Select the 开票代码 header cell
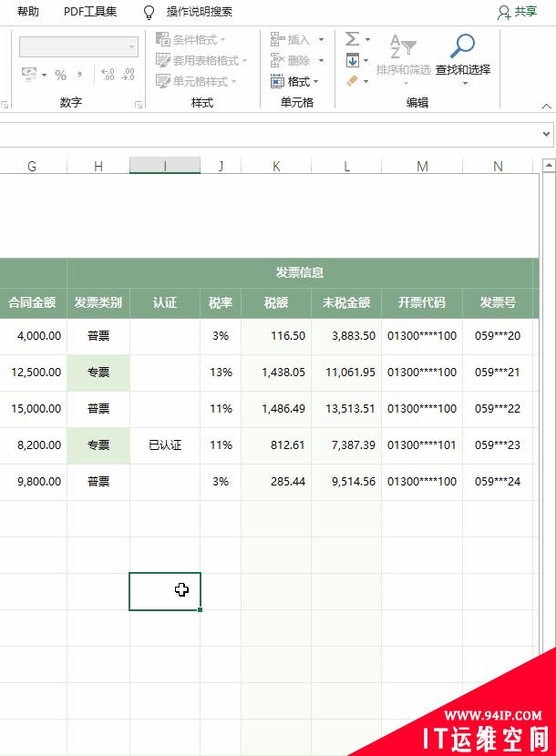This screenshot has height=756, width=556. click(x=422, y=302)
